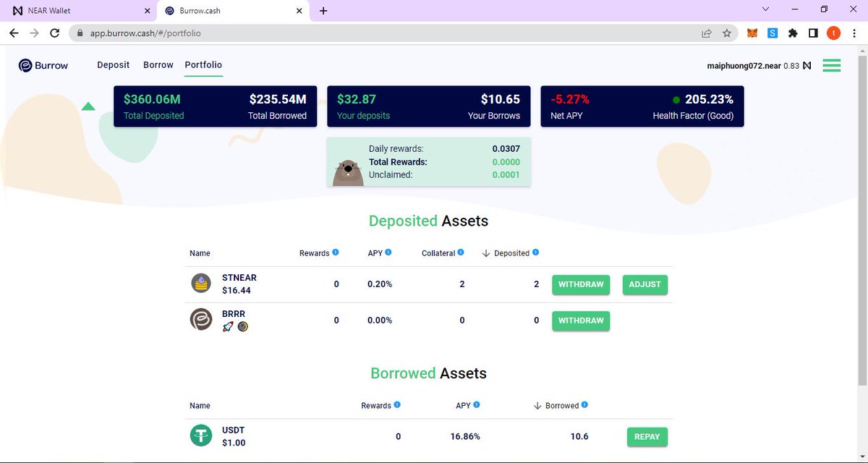Withdraw STNEAR
This screenshot has height=463, width=868.
point(581,284)
